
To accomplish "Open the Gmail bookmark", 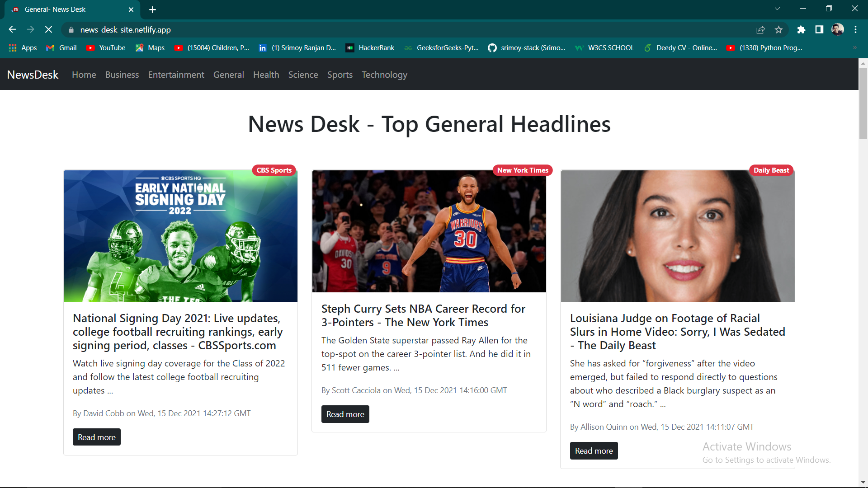I will point(61,48).
